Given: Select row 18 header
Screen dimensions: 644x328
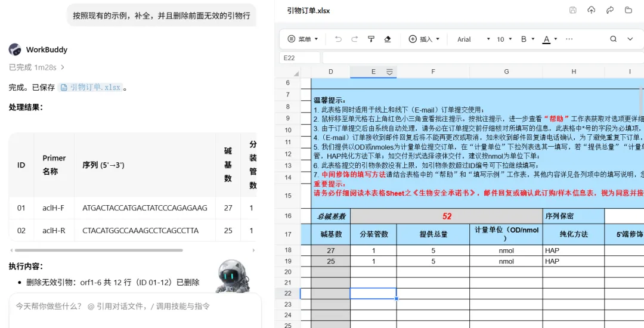Looking at the screenshot, I should tap(288, 250).
